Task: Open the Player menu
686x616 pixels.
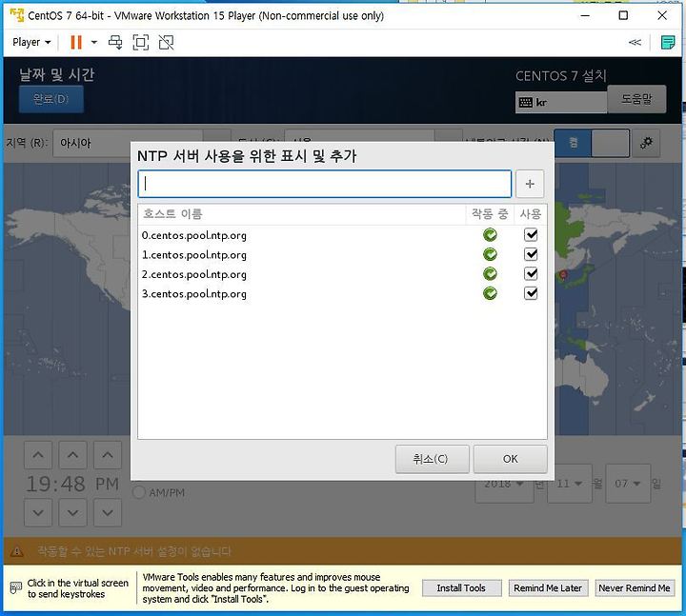Action: point(31,43)
